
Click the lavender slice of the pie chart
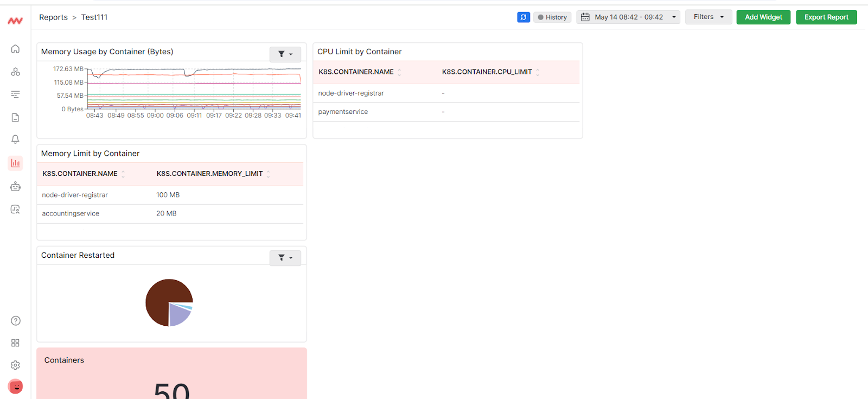point(178,315)
